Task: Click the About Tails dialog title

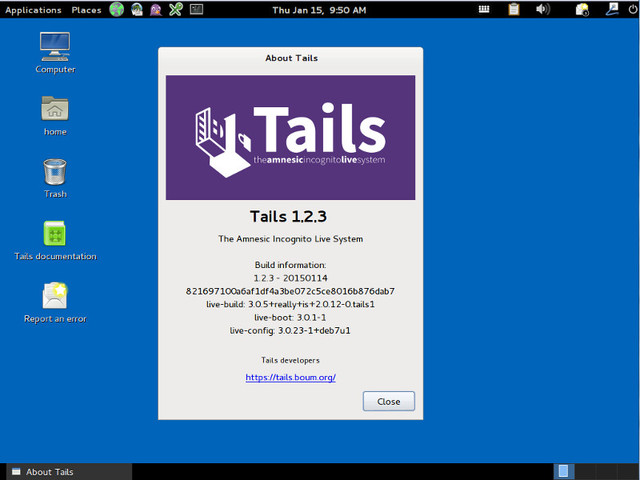Action: tap(291, 58)
